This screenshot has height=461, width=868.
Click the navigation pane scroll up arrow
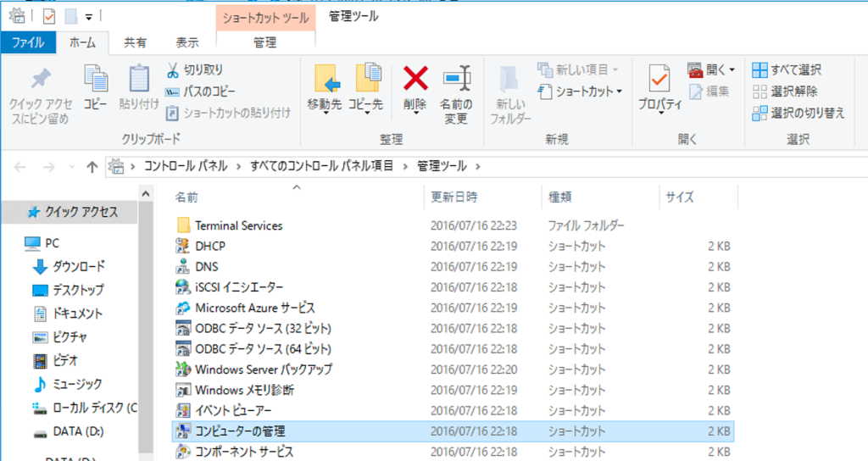coord(146,194)
